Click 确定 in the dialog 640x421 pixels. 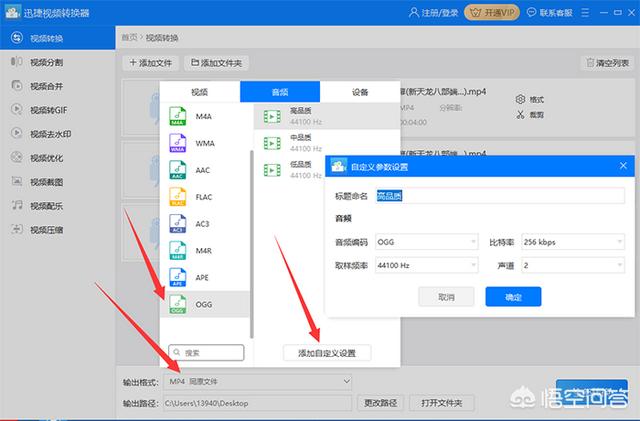(x=513, y=297)
